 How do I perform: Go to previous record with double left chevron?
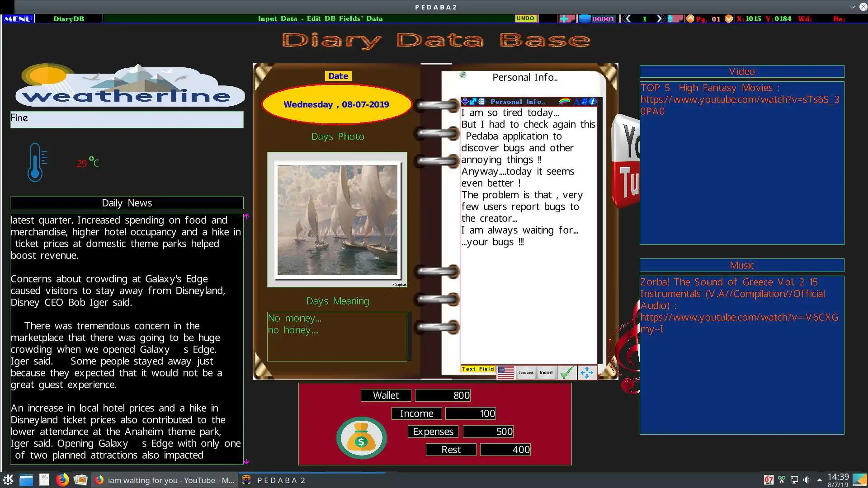pyautogui.click(x=627, y=19)
